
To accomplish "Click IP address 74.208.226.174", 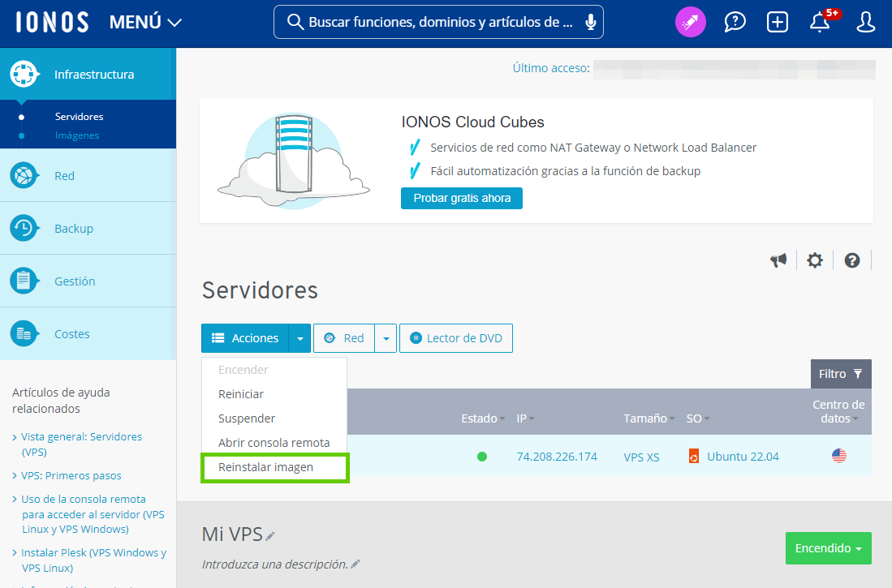I will pos(557,457).
